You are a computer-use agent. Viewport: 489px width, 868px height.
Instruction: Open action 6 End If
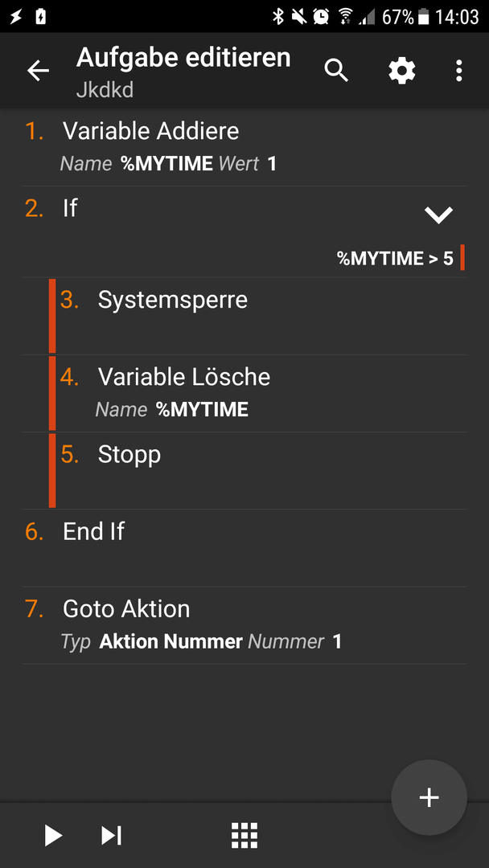pos(244,548)
